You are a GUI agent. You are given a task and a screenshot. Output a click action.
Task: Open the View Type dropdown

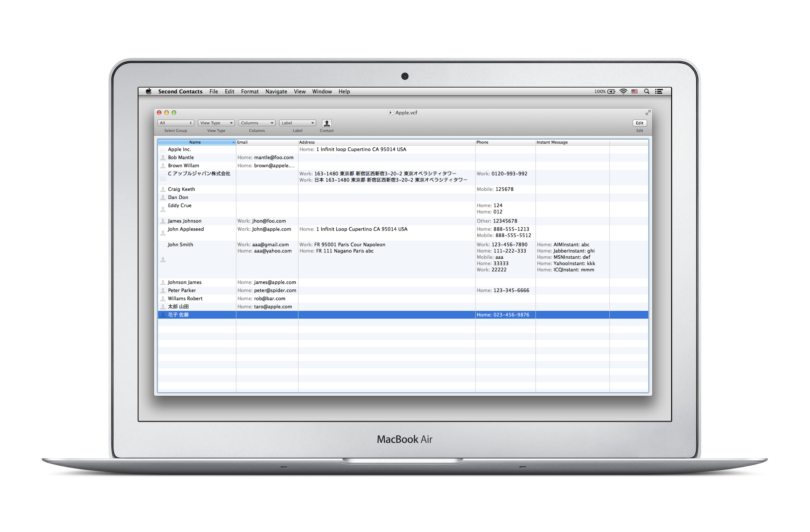tap(216, 123)
